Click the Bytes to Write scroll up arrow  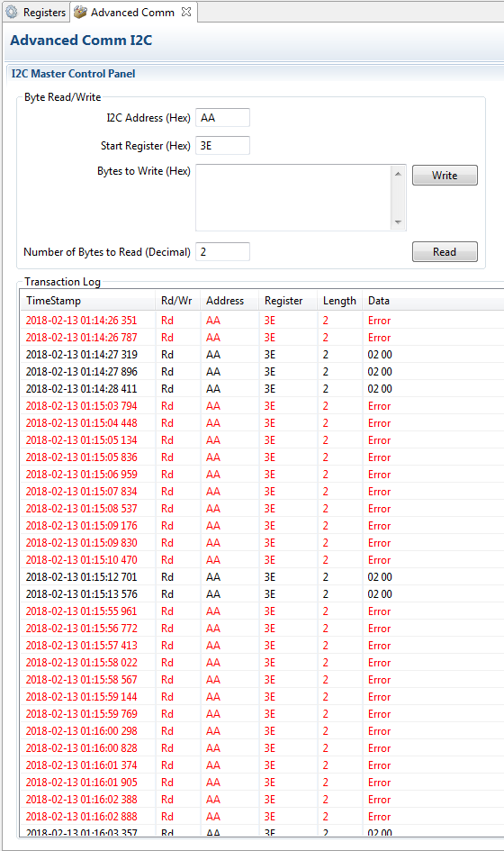coord(398,174)
